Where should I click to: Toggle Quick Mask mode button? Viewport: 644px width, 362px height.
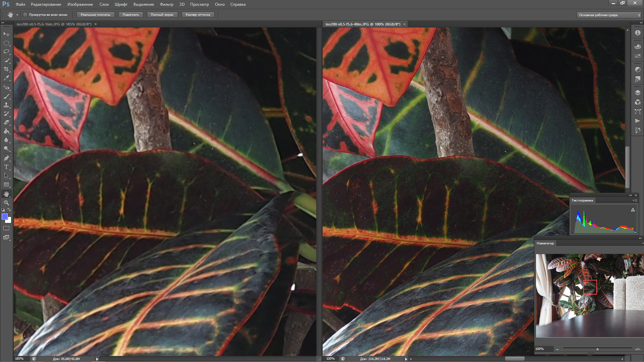[x=6, y=228]
